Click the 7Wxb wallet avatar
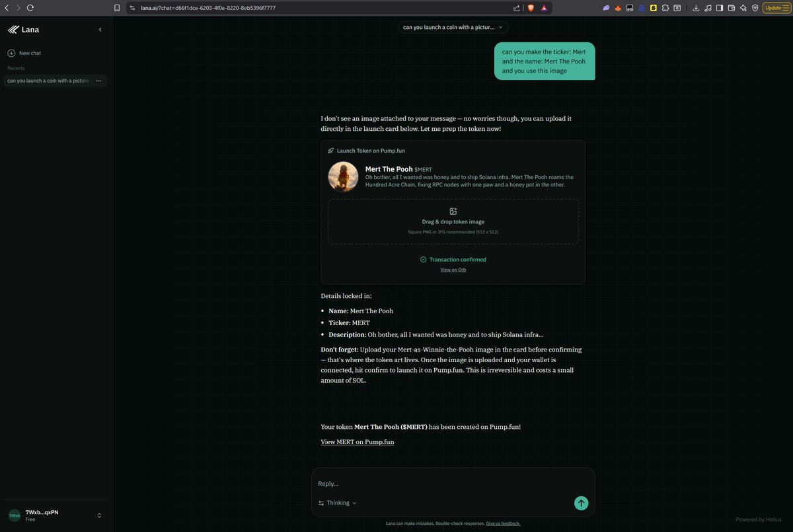The image size is (793, 532). coord(14,515)
